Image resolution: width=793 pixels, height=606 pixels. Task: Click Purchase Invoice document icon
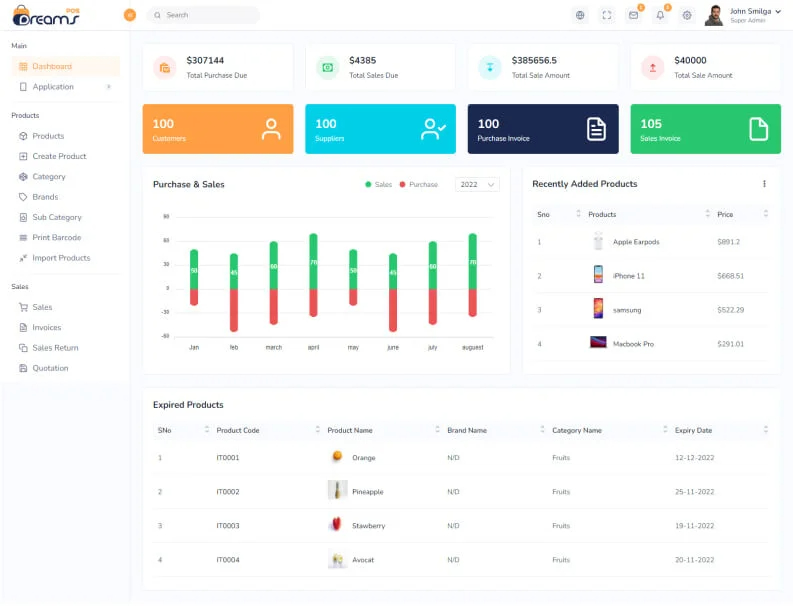(596, 129)
